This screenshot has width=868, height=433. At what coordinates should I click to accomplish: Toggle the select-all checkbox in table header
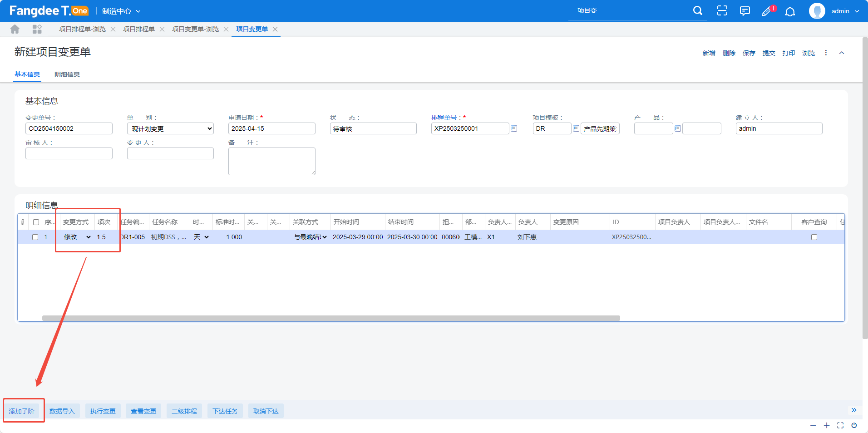coord(36,222)
